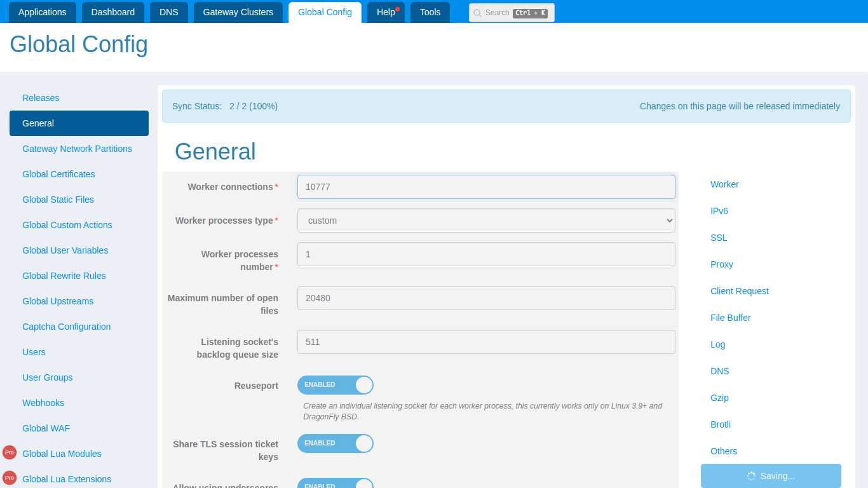The width and height of the screenshot is (868, 488).
Task: Jump to the SSL section
Action: [x=719, y=238]
